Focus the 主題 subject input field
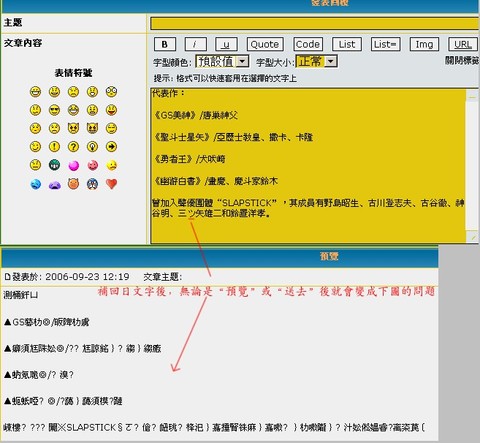Screen dimensions: 480x443 tap(314, 23)
